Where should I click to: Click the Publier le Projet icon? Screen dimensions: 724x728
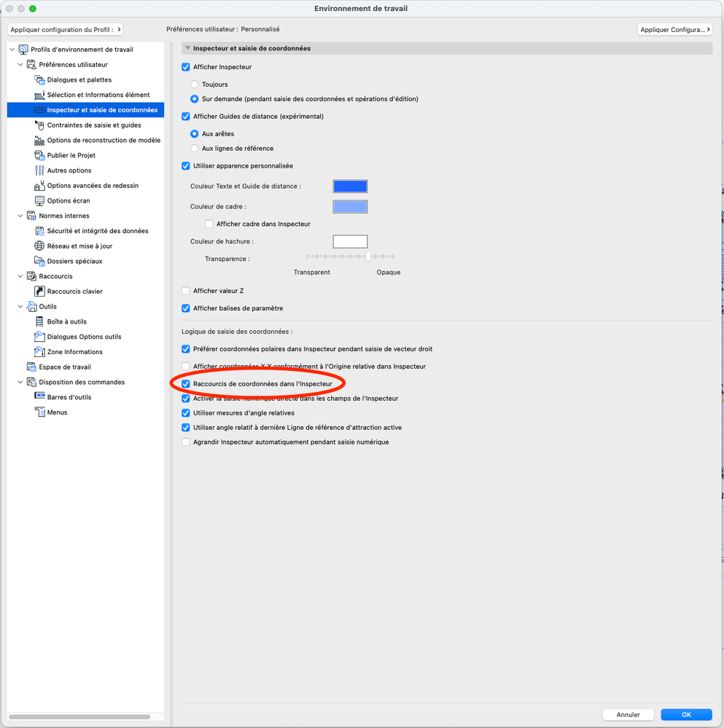(39, 155)
